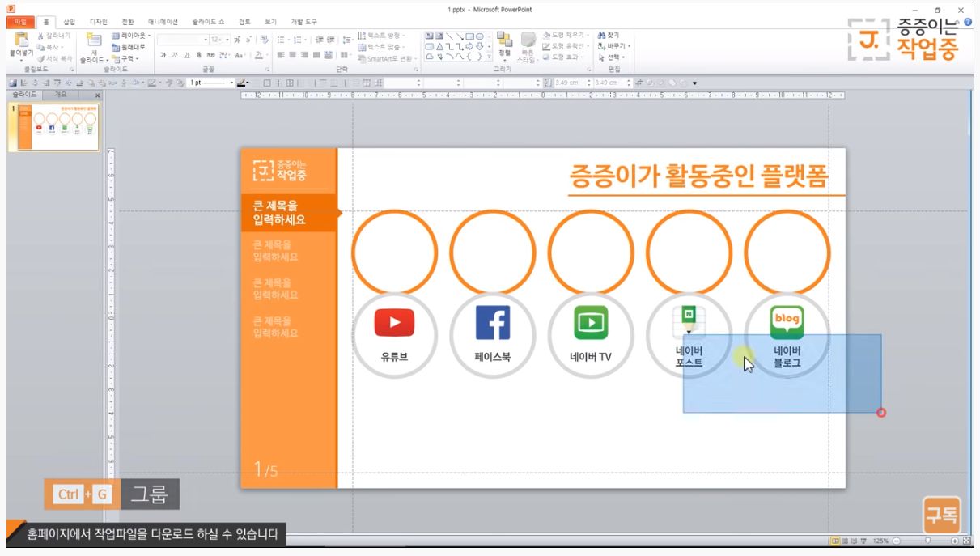Click the Paste (붙여넣기) icon
This screenshot has height=556, width=980.
[x=20, y=40]
